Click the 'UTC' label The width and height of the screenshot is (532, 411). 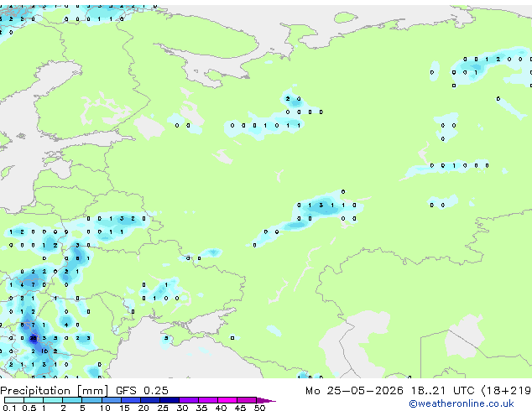click(463, 391)
